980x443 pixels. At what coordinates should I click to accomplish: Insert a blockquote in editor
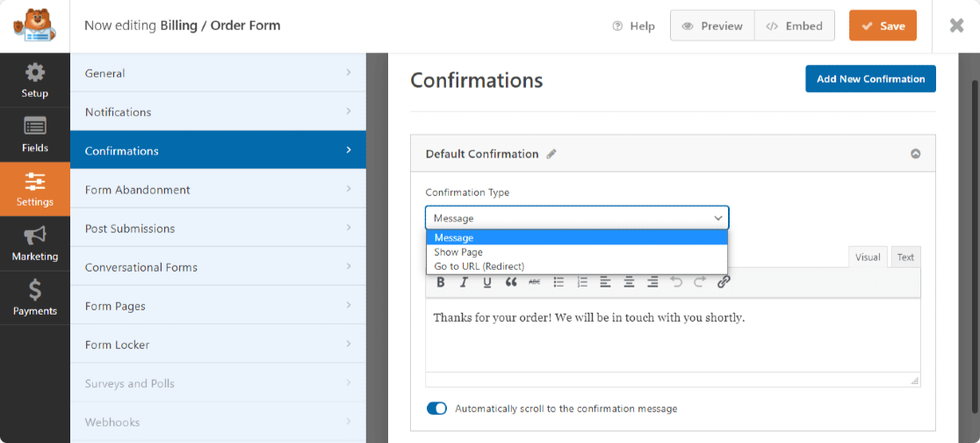coord(510,282)
